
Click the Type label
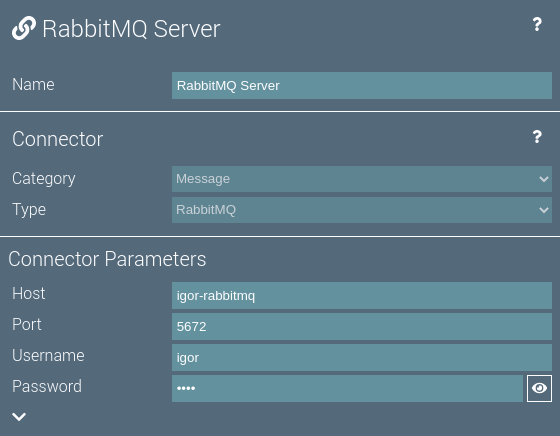point(29,210)
